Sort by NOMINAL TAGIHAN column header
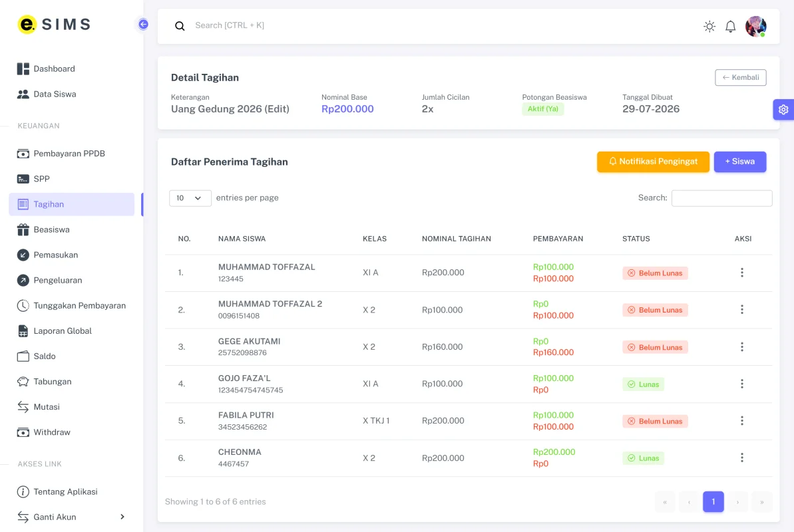 (457, 239)
